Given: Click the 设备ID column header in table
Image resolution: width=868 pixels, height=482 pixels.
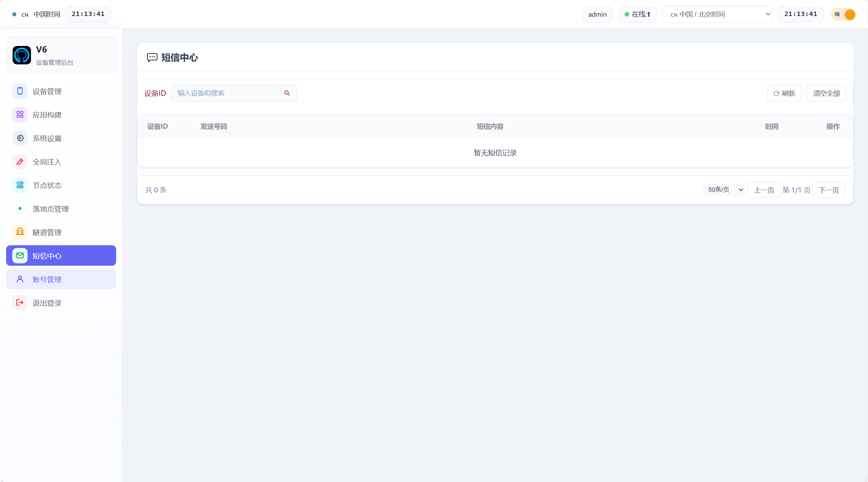Looking at the screenshot, I should pos(157,126).
